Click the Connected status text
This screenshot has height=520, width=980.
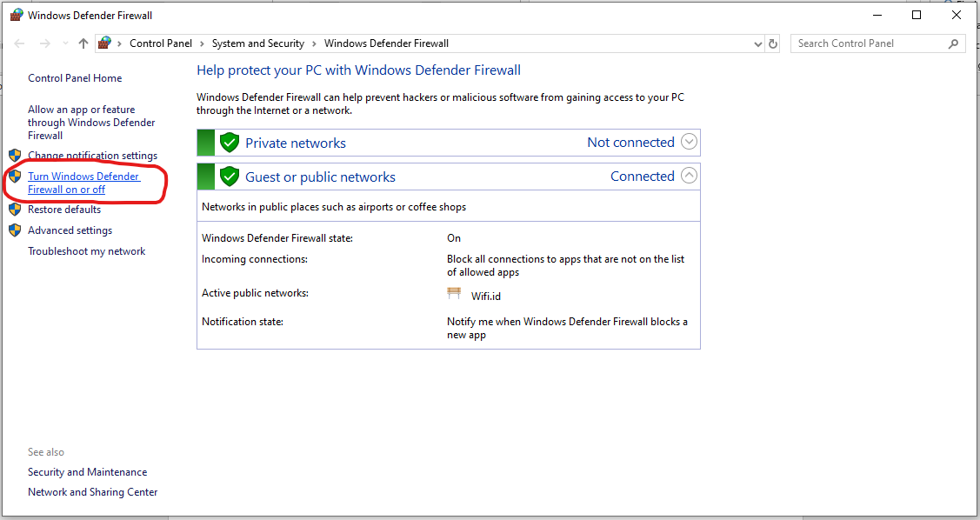(643, 177)
